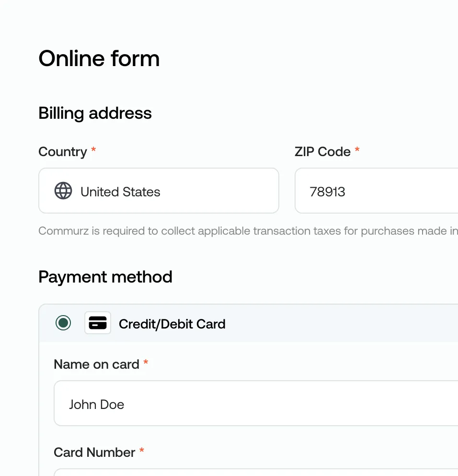This screenshot has height=476, width=458.
Task: Click the ZIP Code field with 78913
Action: [376, 191]
